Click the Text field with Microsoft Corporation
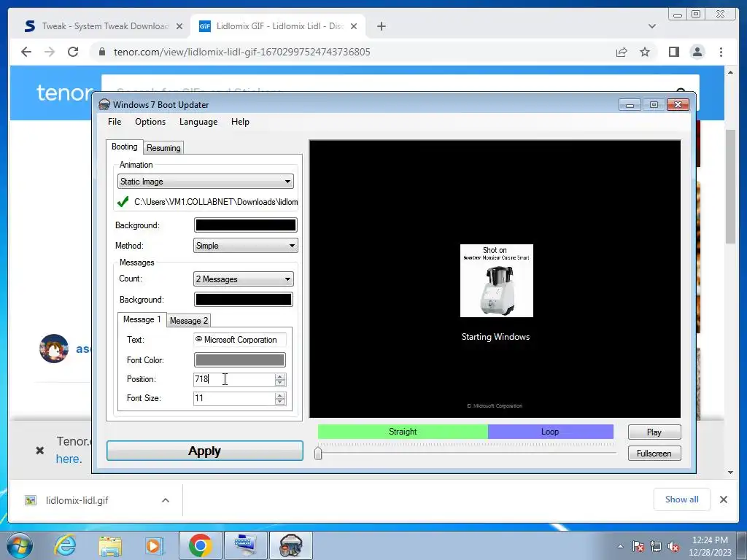The height and width of the screenshot is (560, 747). (x=239, y=340)
